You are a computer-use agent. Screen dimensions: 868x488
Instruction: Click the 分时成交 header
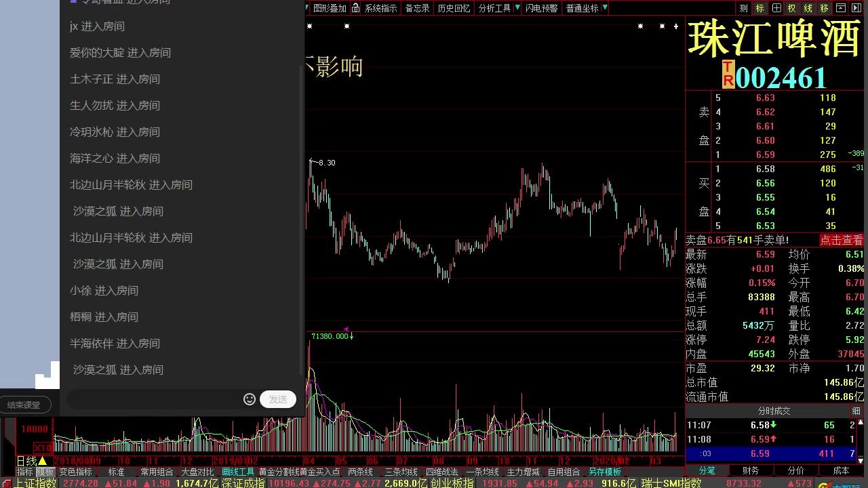(774, 411)
